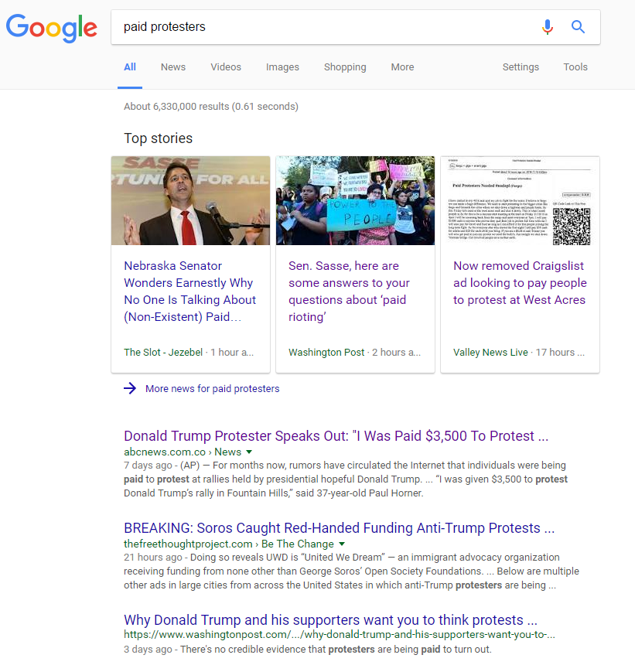Open 'More news for paid protesters' link
The width and height of the screenshot is (635, 672).
pos(212,389)
